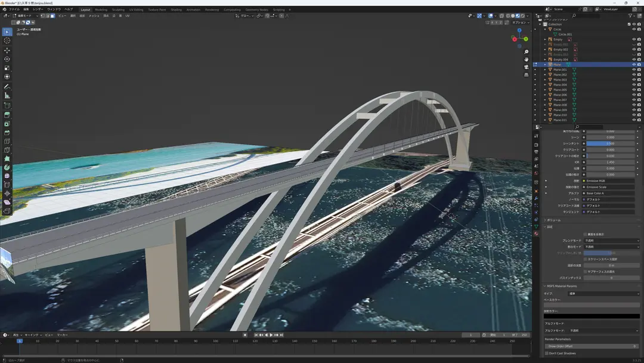The width and height of the screenshot is (644, 363).
Task: Select the Extrude Region tool
Action: coord(7,115)
